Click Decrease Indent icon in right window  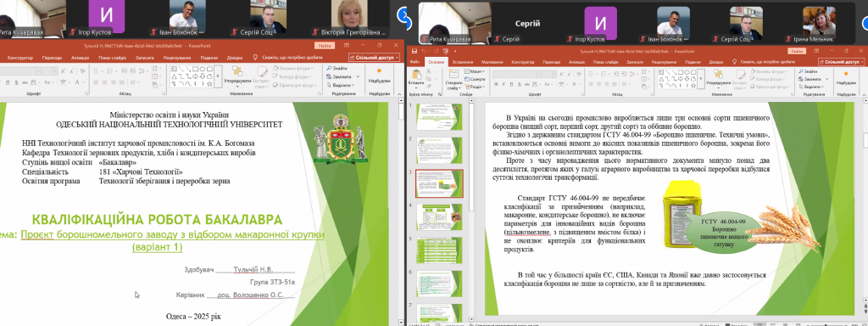click(x=616, y=74)
